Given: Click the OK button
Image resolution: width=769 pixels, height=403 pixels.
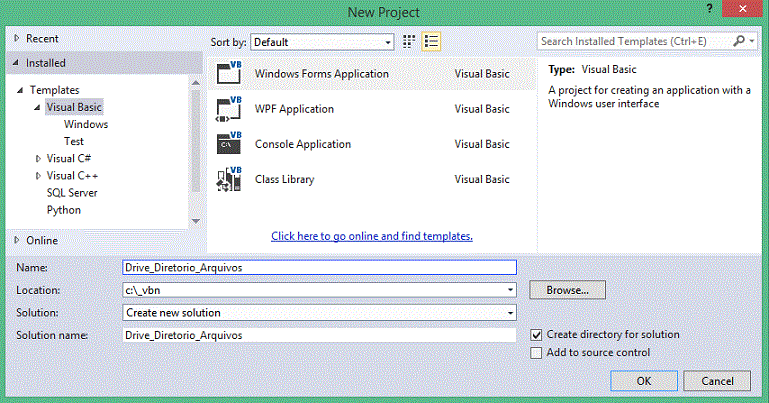Looking at the screenshot, I should tap(644, 381).
